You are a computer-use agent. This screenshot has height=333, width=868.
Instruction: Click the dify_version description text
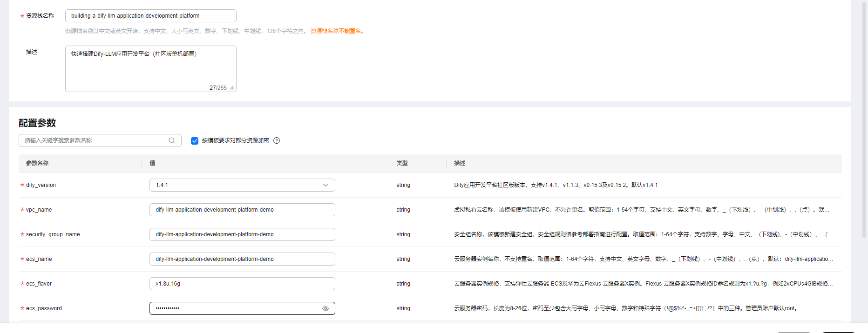(556, 185)
